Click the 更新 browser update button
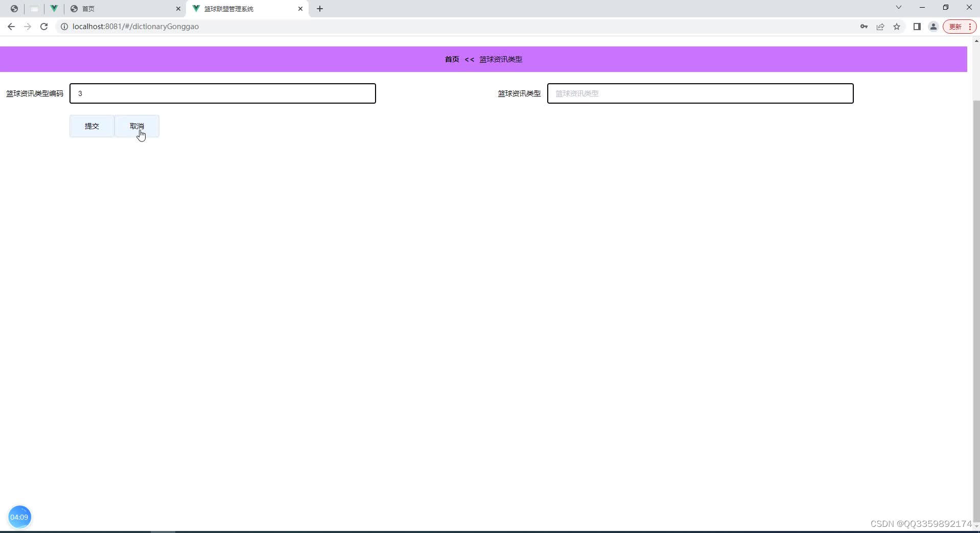This screenshot has width=980, height=533. pos(960,27)
